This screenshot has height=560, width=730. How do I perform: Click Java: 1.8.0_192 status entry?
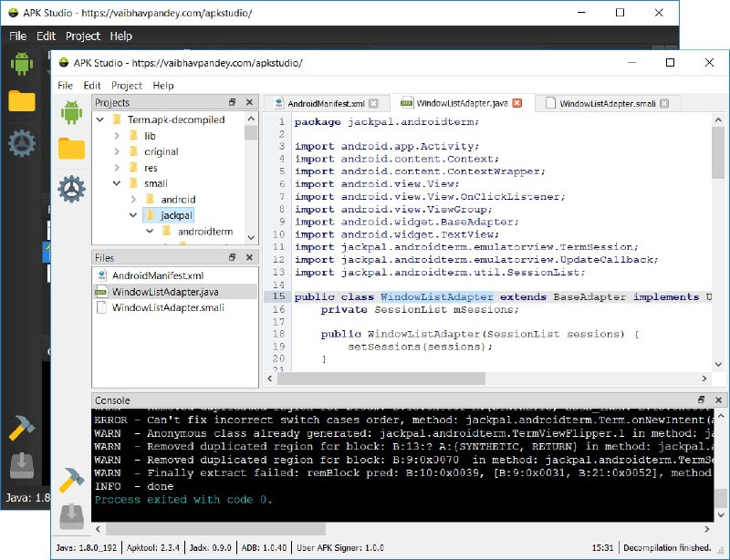(86, 547)
